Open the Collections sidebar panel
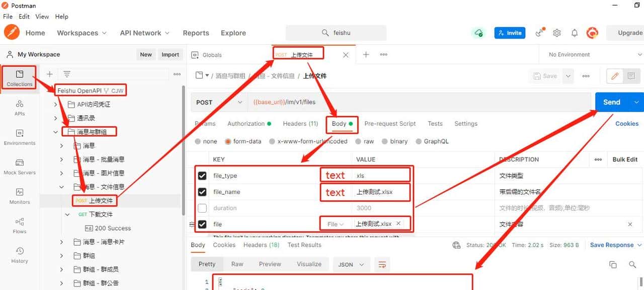The image size is (644, 290). click(x=20, y=78)
